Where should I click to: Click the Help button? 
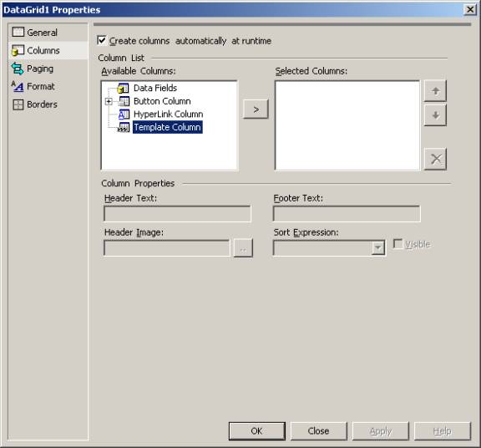click(442, 430)
